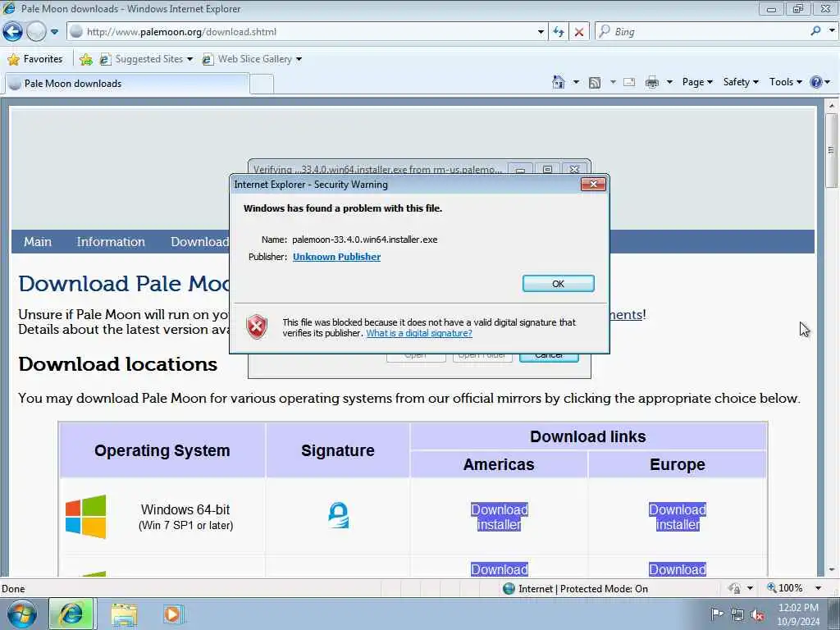Expand the zoom level dropdown arrow

818,588
